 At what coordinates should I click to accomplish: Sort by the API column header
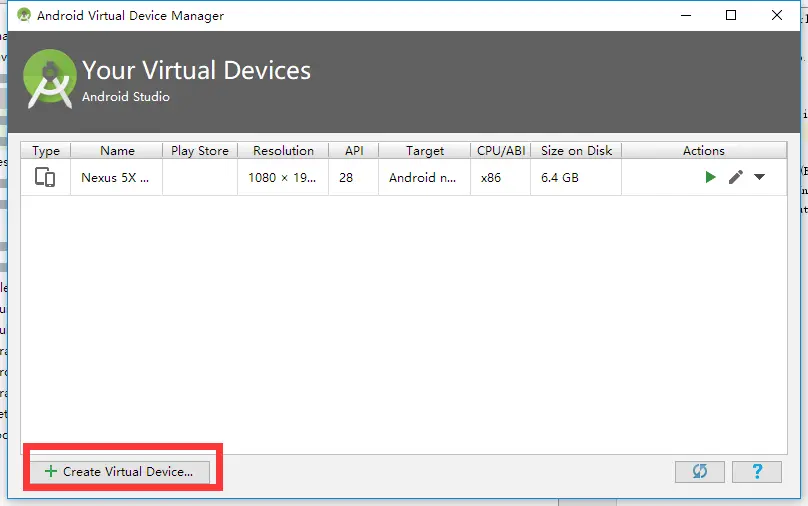[354, 150]
